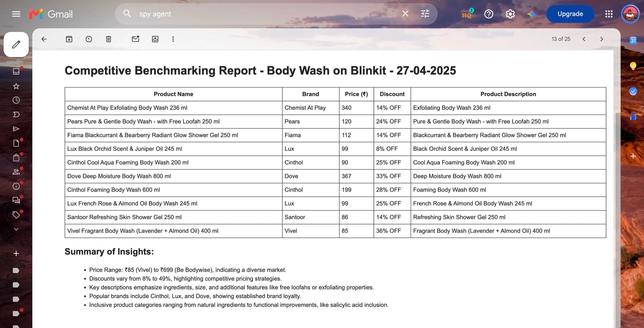
Task: Report this email as spam
Action: point(89,39)
